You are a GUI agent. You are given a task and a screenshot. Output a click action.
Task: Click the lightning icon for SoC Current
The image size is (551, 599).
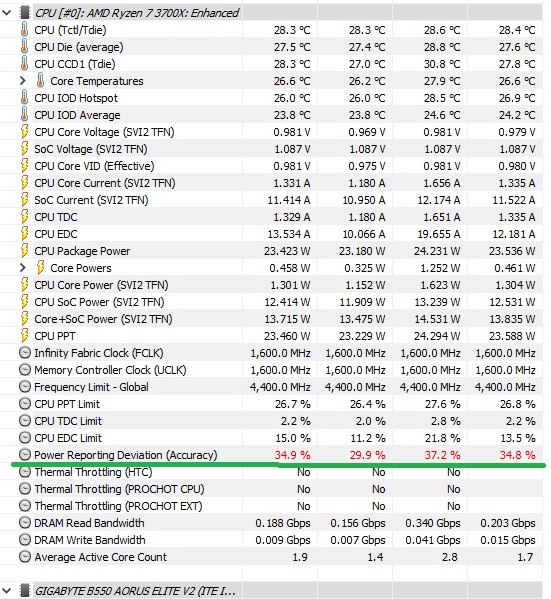click(x=24, y=200)
